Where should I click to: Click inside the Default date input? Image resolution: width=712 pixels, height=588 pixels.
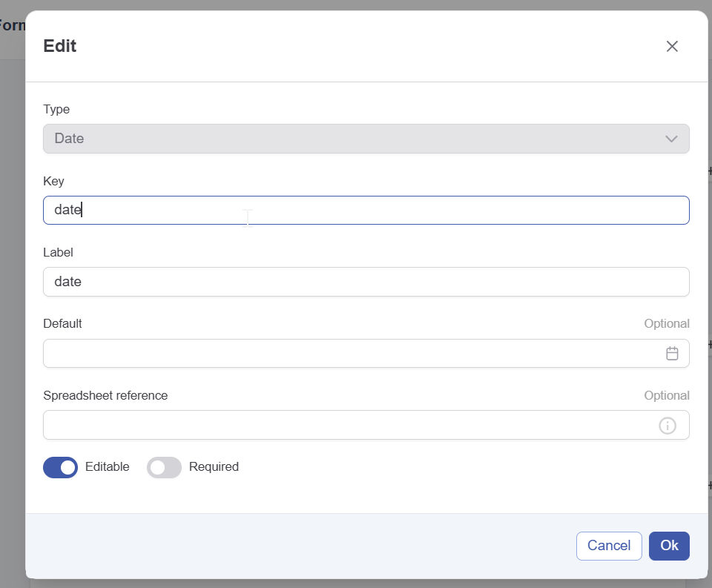tap(349, 354)
